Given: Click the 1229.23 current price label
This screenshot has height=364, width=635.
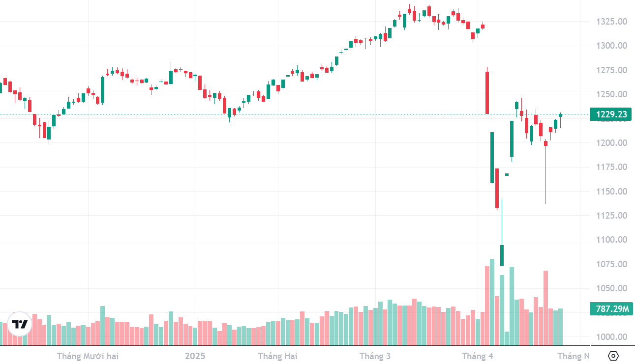Looking at the screenshot, I should [611, 114].
